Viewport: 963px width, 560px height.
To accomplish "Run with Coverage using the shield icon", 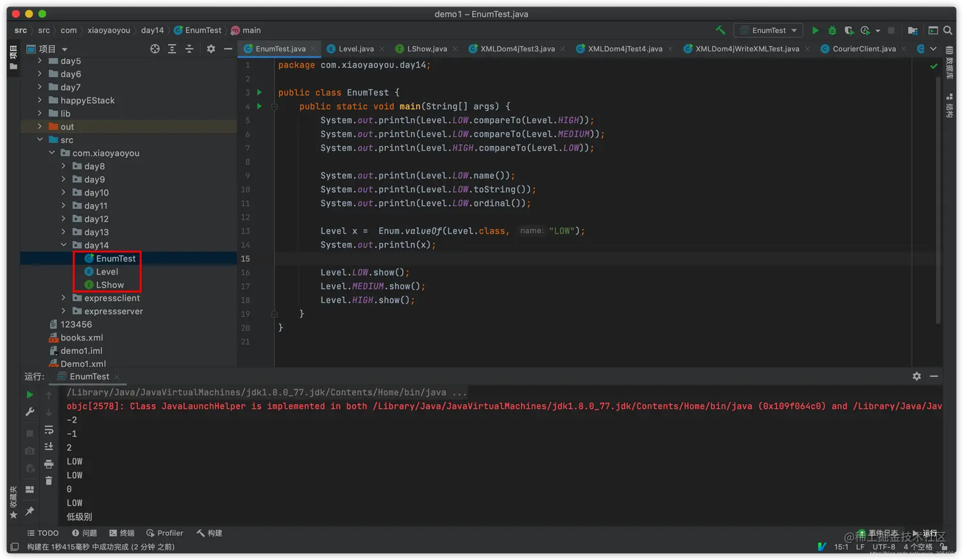I will (848, 30).
